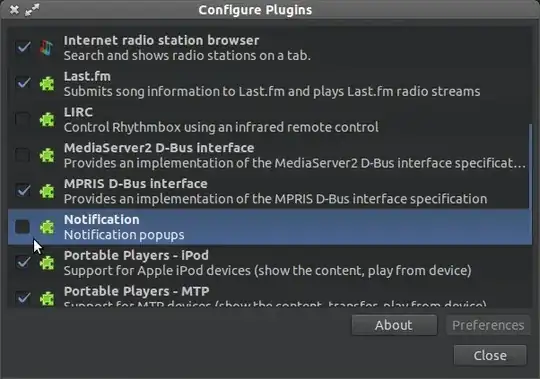540x379 pixels.
Task: Uncheck the Portable Players - iPod checkbox
Action: (23, 263)
